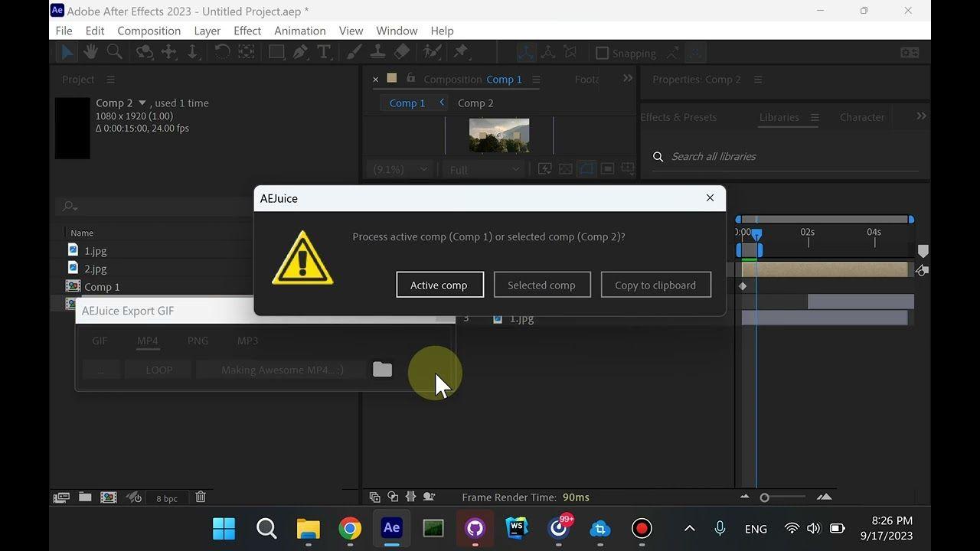Open the Composition menu

[149, 31]
